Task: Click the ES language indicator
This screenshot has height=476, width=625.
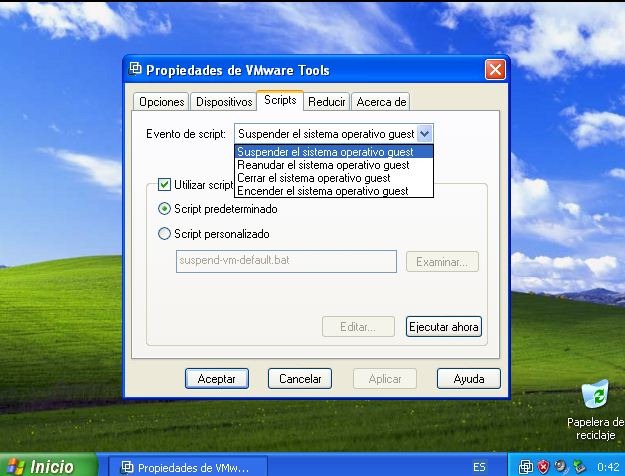Action: pos(479,467)
